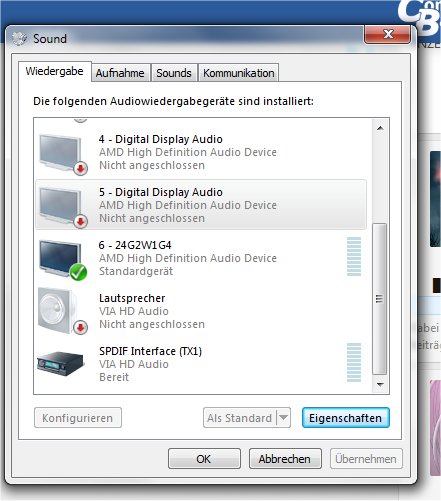Click the 'Standardgerät' status text
This screenshot has height=501, width=441.
tap(136, 271)
